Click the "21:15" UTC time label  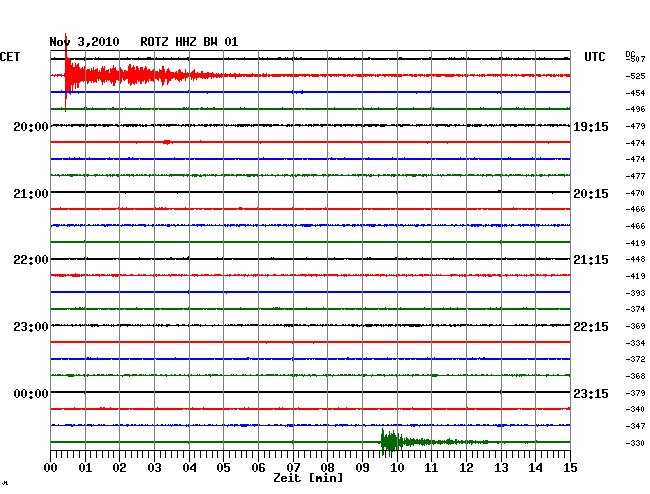point(591,260)
